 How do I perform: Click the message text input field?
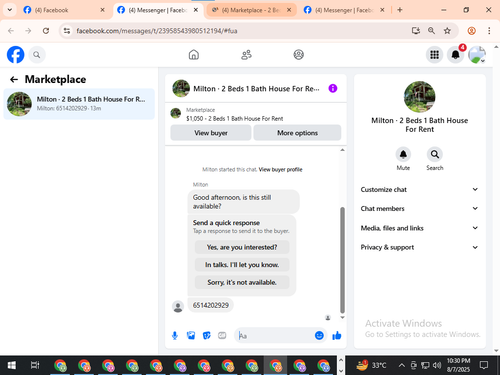275,335
